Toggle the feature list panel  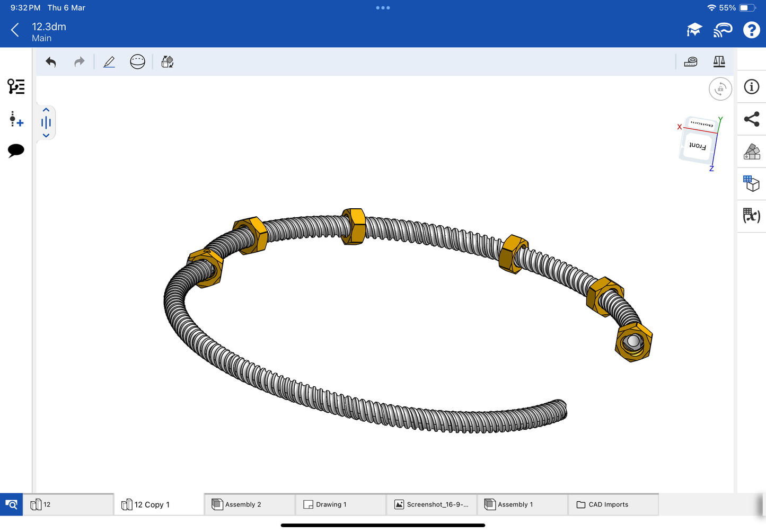pos(16,86)
